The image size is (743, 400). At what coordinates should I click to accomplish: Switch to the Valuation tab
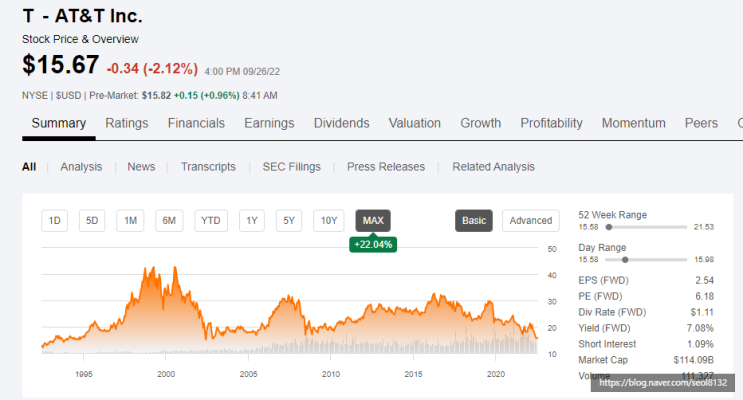(415, 123)
